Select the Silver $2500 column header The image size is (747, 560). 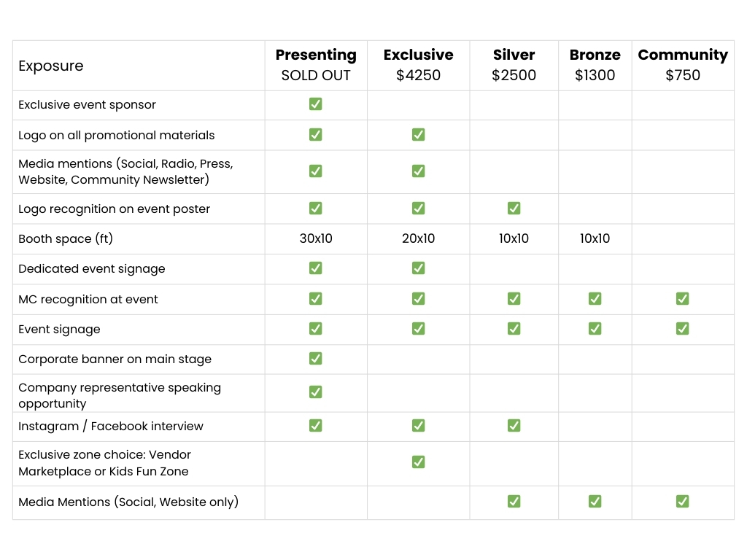514,65
